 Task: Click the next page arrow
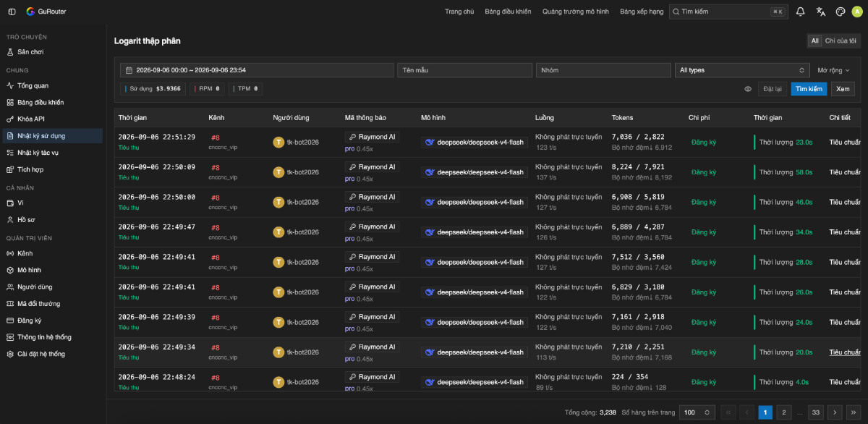(x=835, y=412)
